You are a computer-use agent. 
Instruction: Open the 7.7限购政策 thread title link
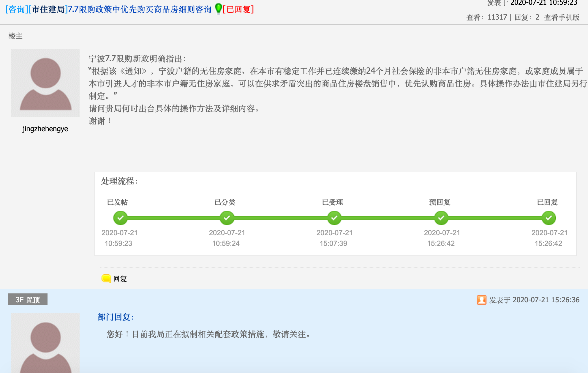coord(140,10)
